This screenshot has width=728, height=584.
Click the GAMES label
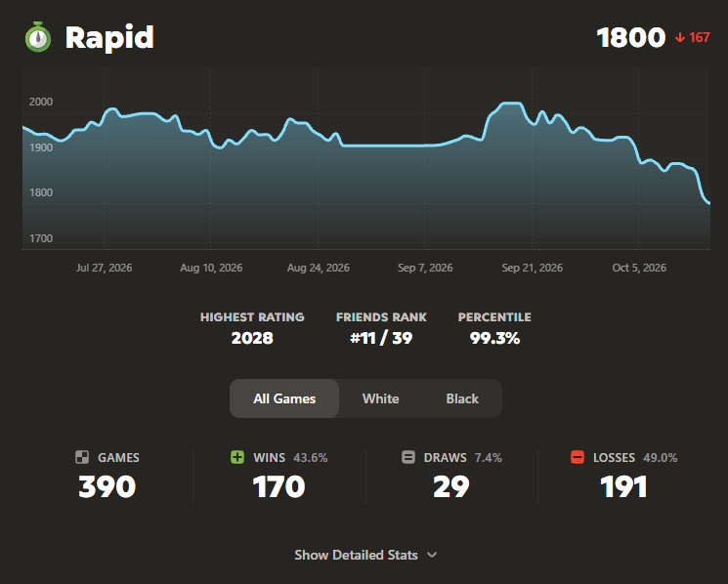point(118,458)
